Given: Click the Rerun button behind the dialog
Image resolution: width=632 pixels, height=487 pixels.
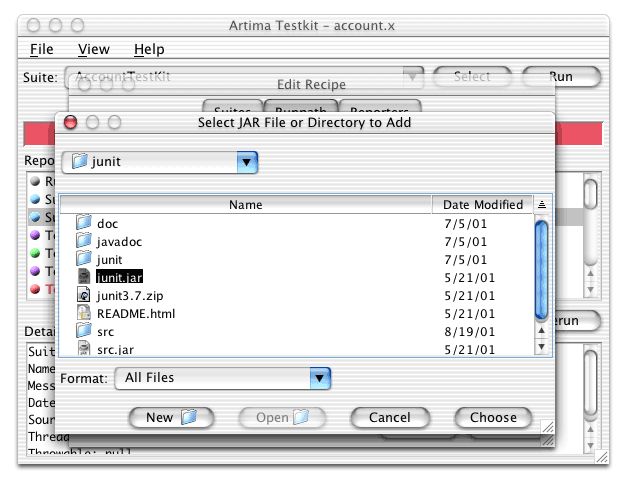Looking at the screenshot, I should pos(577,321).
